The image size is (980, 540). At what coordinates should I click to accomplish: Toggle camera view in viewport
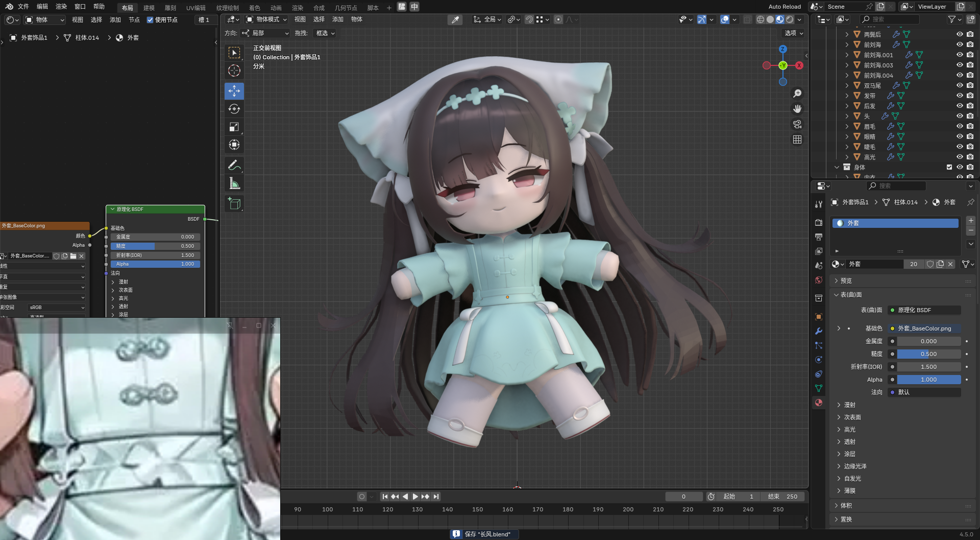[797, 124]
